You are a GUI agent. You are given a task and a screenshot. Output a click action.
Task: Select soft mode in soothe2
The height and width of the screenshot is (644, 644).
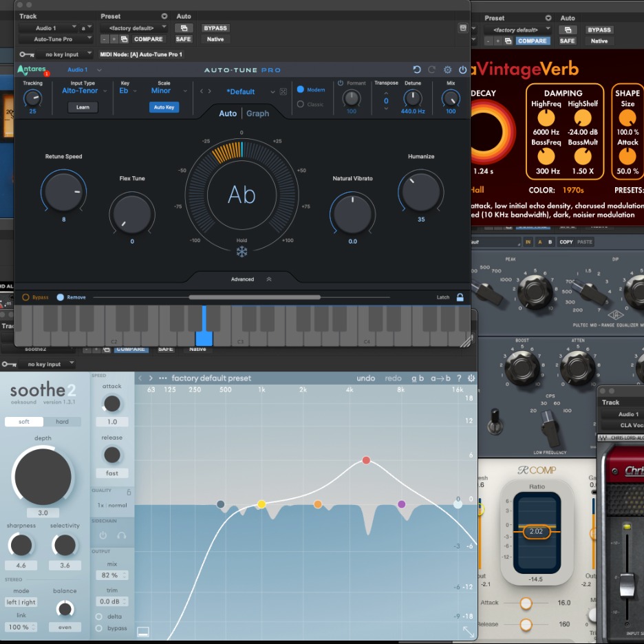pos(24,421)
